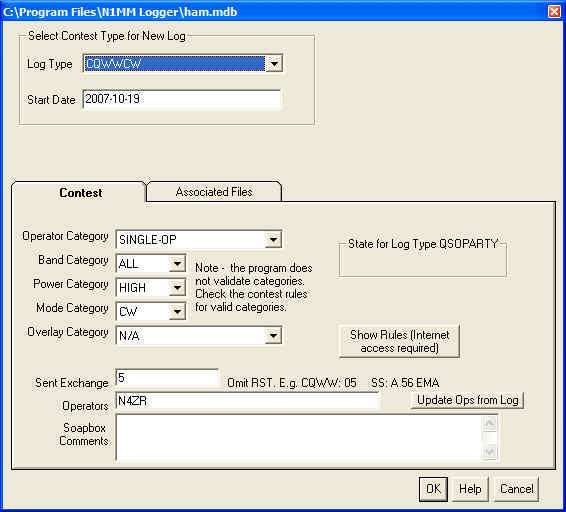
Task: Click into the Start Date field
Action: coord(182,99)
